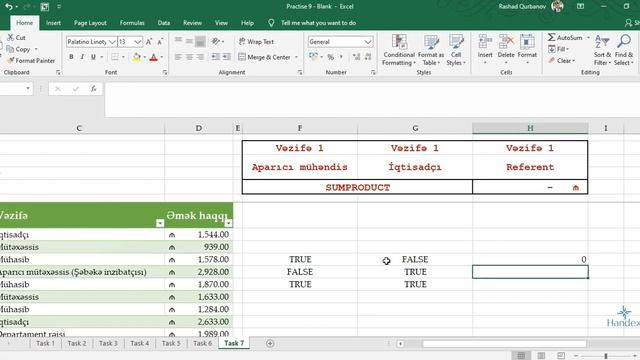Align text to the bottom
The height and width of the screenshot is (360, 640).
(200, 42)
